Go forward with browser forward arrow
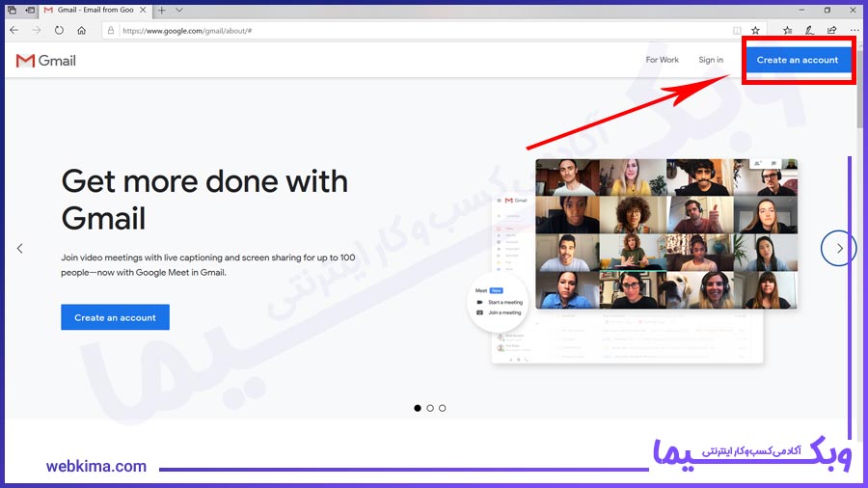This screenshot has width=868, height=488. [37, 31]
